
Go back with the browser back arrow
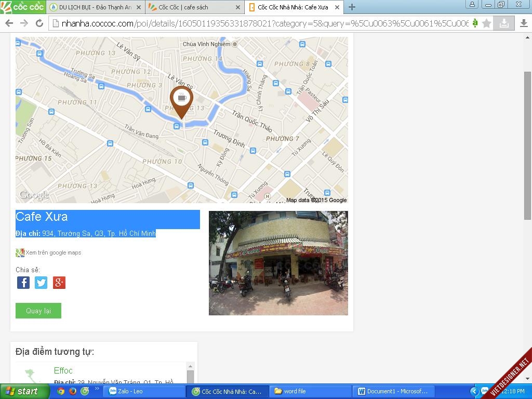click(9, 23)
